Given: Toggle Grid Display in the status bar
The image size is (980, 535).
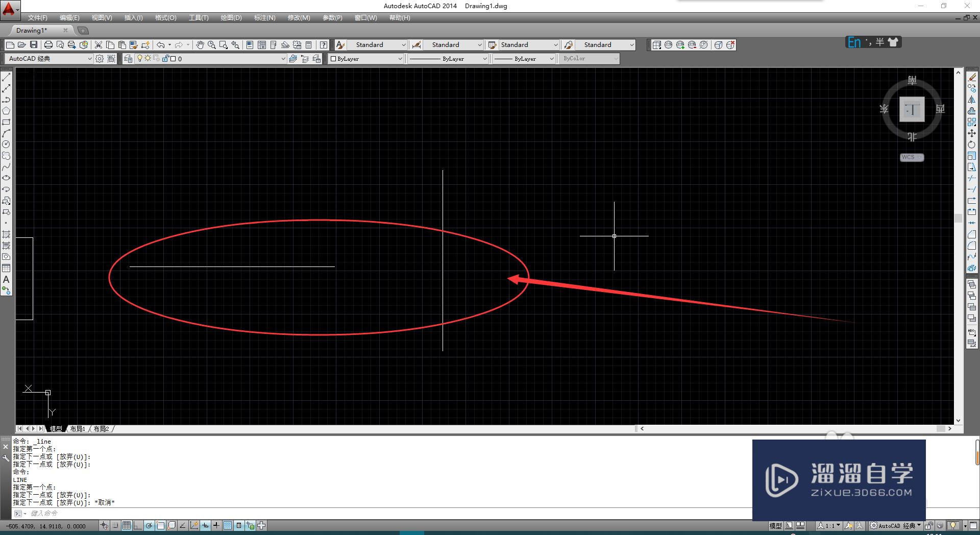Looking at the screenshot, I should 127,525.
